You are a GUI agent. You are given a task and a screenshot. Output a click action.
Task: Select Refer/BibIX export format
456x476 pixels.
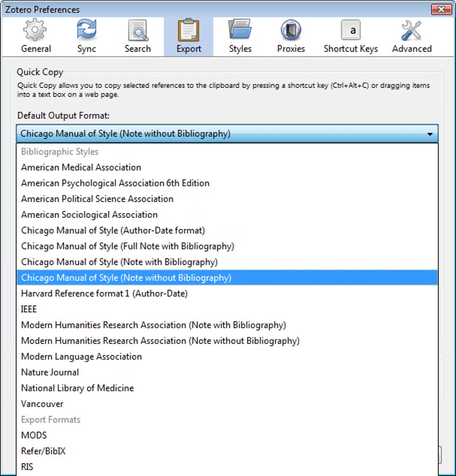pyautogui.click(x=227, y=451)
